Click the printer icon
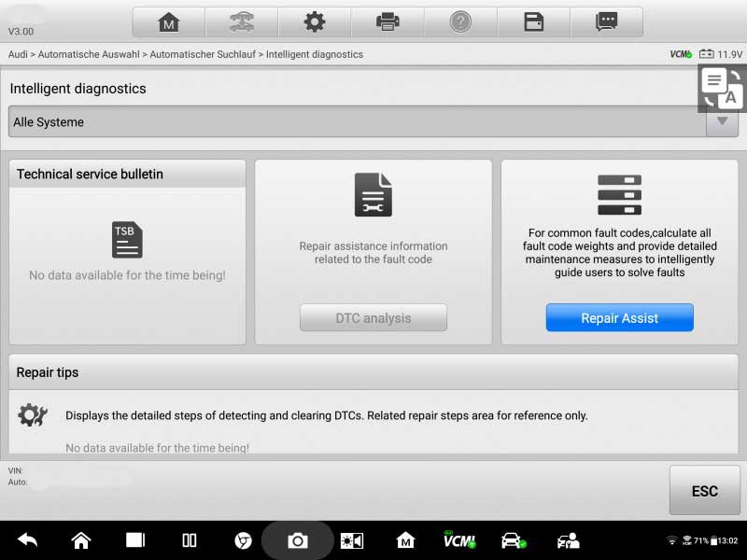 (x=388, y=22)
